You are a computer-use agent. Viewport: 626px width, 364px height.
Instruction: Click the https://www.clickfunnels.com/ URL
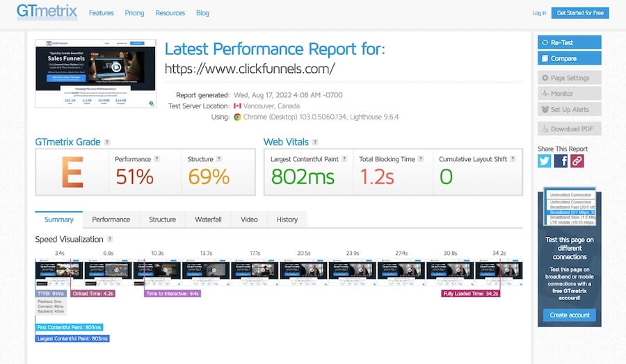(250, 69)
